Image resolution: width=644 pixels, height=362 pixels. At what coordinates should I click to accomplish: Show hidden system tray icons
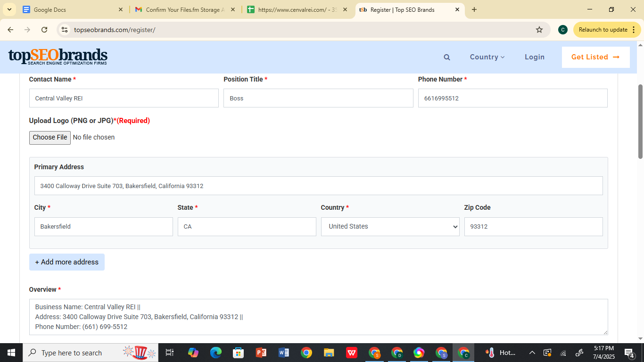532,353
